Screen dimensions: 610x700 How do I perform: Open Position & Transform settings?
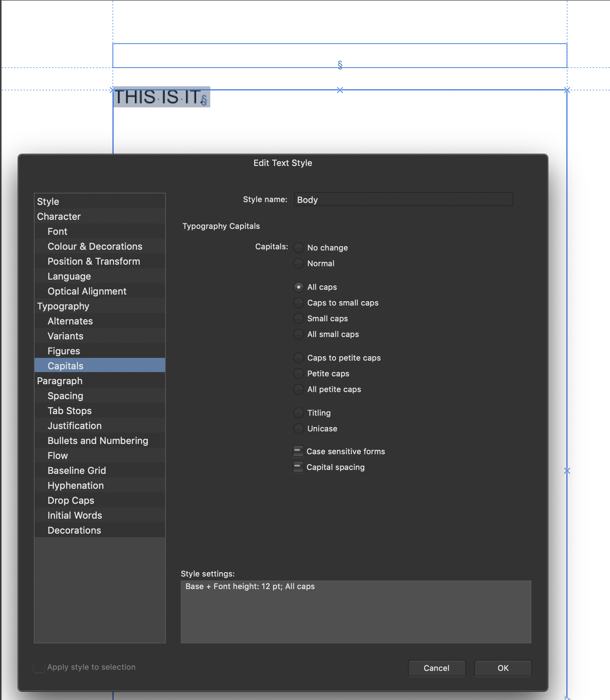100,261
